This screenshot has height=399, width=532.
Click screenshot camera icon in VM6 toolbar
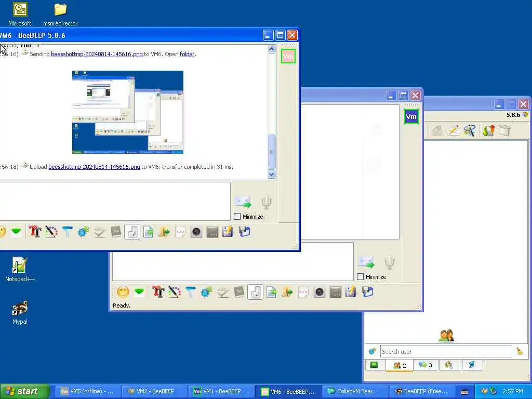(x=196, y=232)
